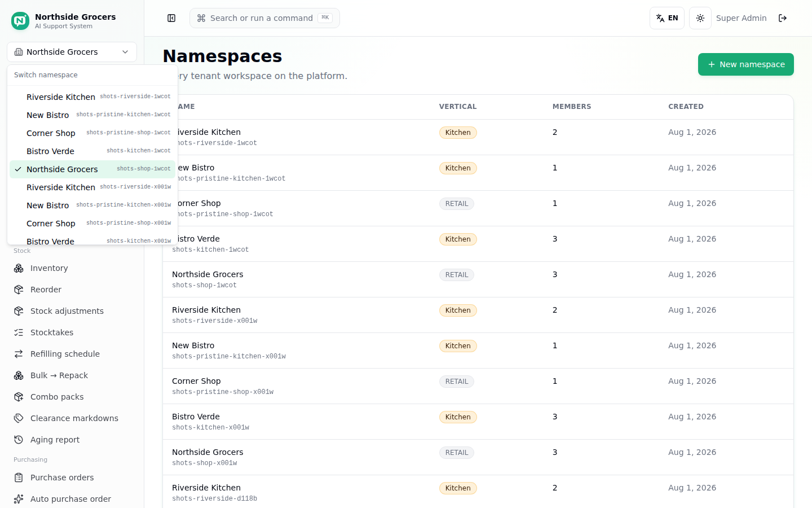Click the Stocktakes checklist icon
Screen dimensions: 812x508
19,332
